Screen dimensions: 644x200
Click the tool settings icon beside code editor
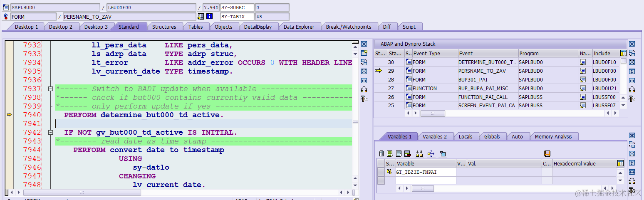[x=364, y=99]
